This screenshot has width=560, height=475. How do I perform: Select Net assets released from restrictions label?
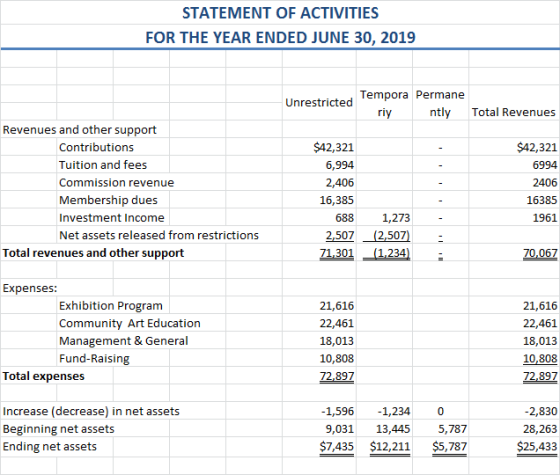[x=159, y=235]
